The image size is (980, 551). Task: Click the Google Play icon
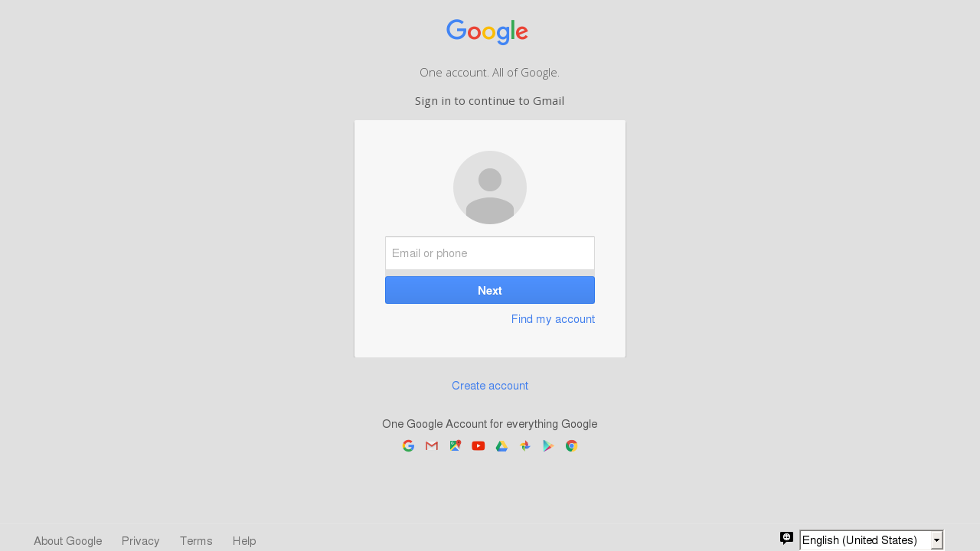coord(548,446)
